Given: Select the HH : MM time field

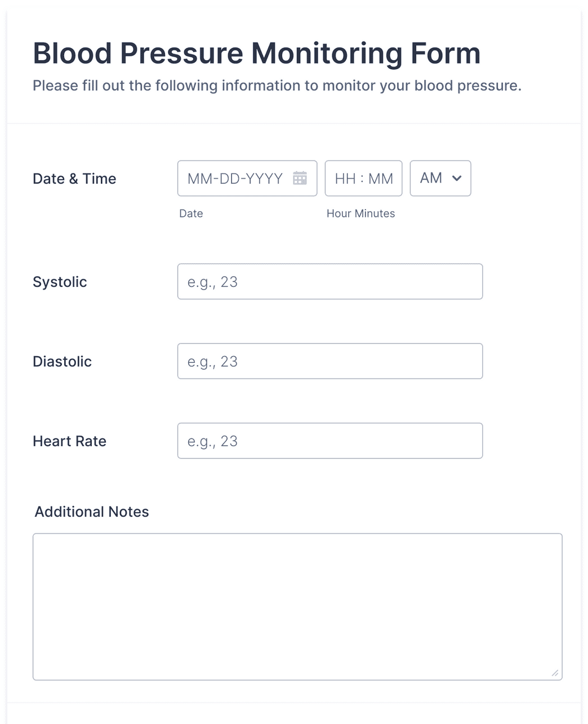Looking at the screenshot, I should click(363, 178).
